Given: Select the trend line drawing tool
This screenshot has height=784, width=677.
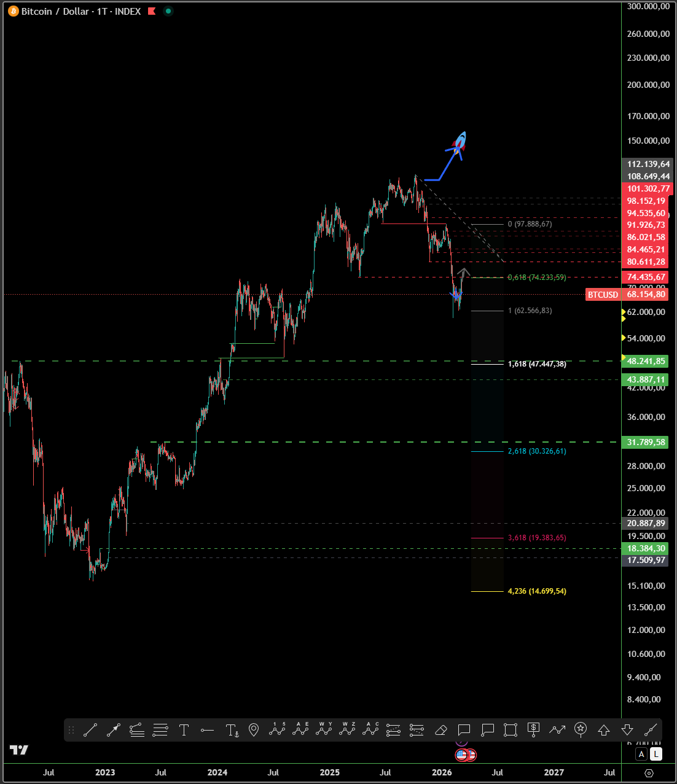Looking at the screenshot, I should 90,730.
